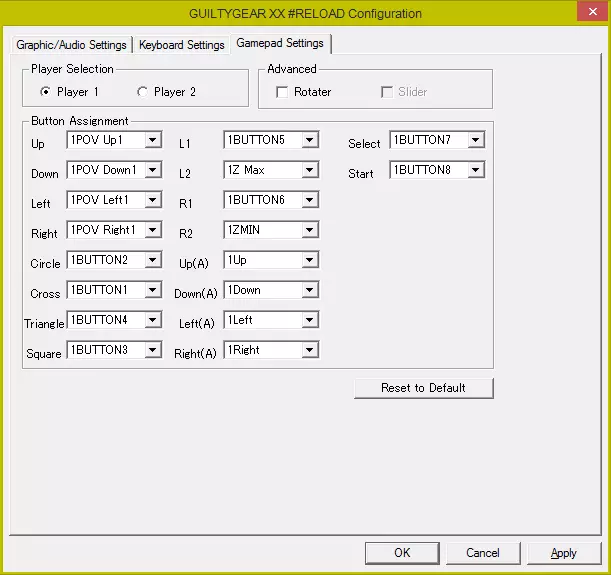Choose the Player 1 radio button
The image size is (611, 575).
pyautogui.click(x=69, y=92)
